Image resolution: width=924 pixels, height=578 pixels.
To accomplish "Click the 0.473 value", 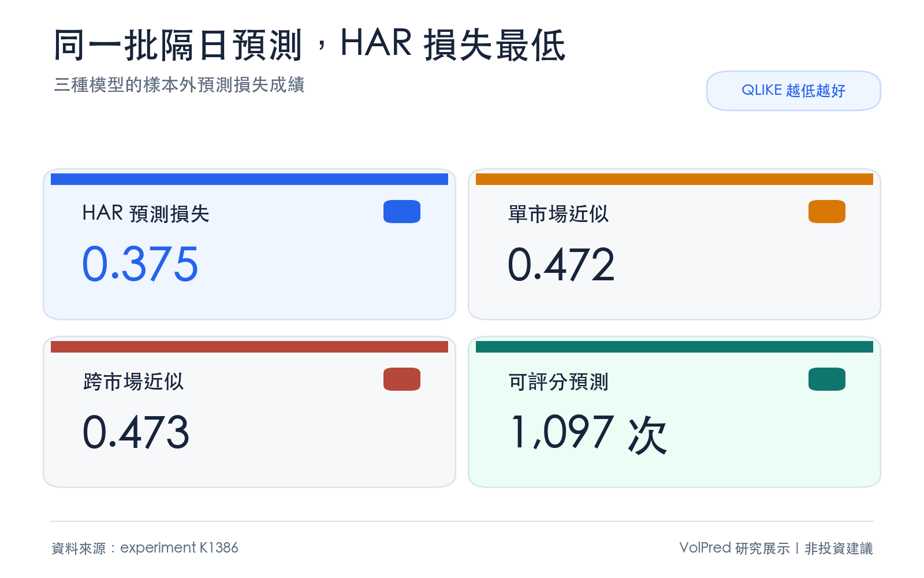I will point(136,432).
